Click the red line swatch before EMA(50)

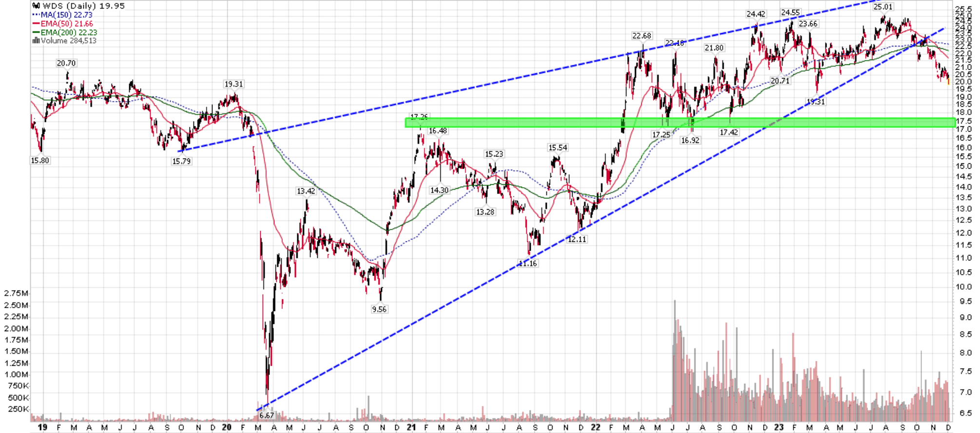pos(36,23)
